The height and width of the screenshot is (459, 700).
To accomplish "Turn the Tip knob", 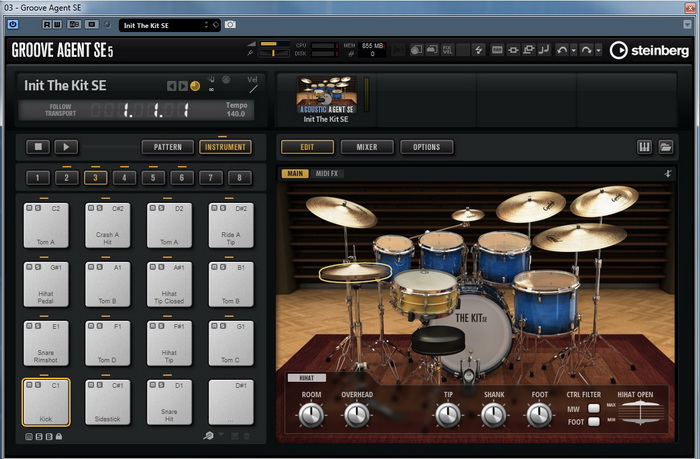I will pyautogui.click(x=448, y=415).
